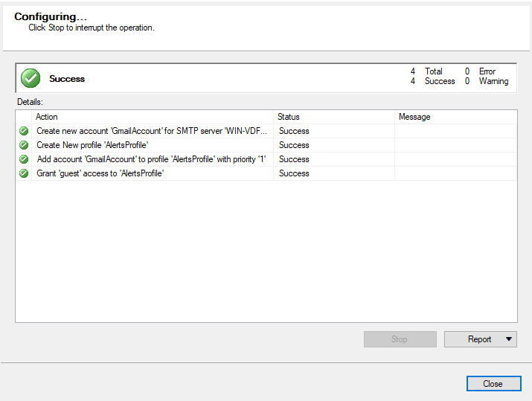Sort by the Status column header

(x=334, y=117)
